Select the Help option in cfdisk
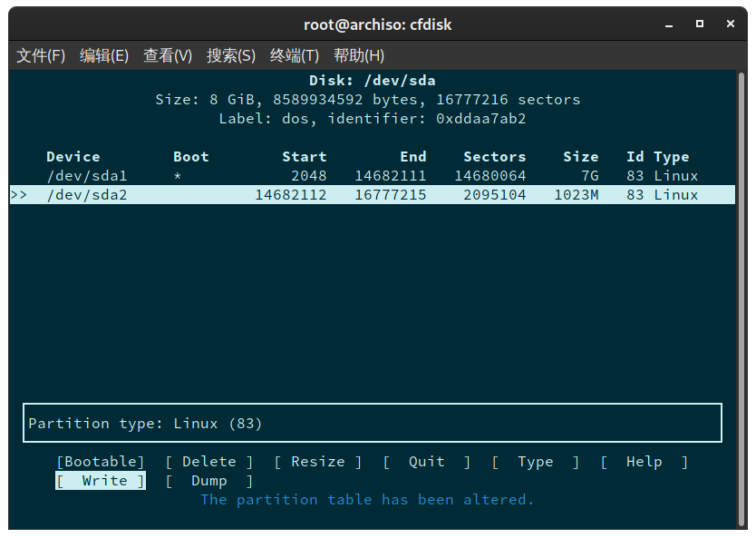 click(x=644, y=462)
